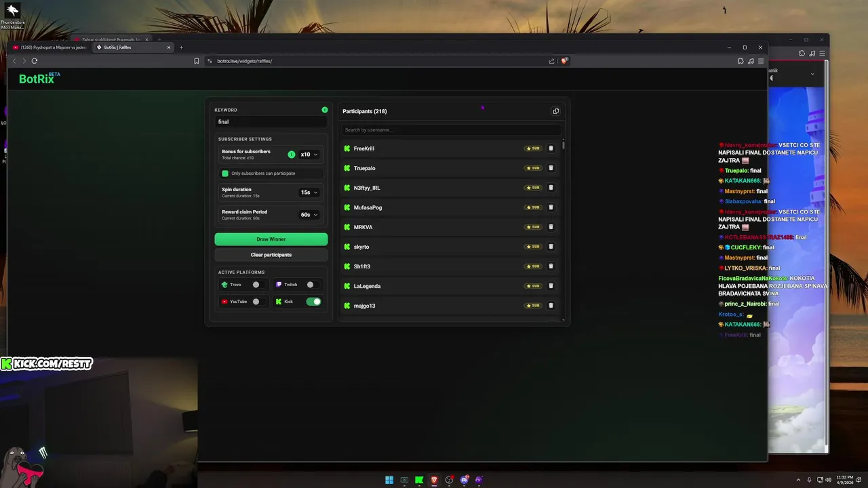The image size is (868, 488).
Task: Open the volume icon in system tray
Action: point(829,480)
